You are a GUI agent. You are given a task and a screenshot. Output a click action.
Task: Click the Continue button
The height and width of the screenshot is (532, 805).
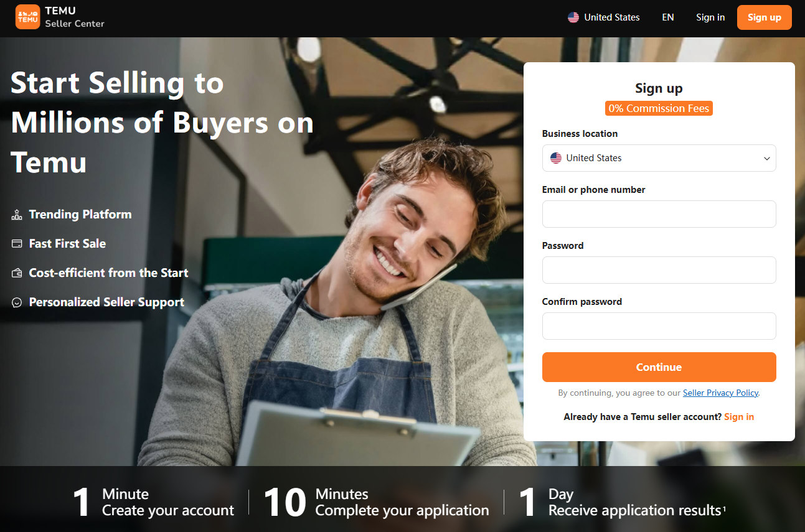659,367
